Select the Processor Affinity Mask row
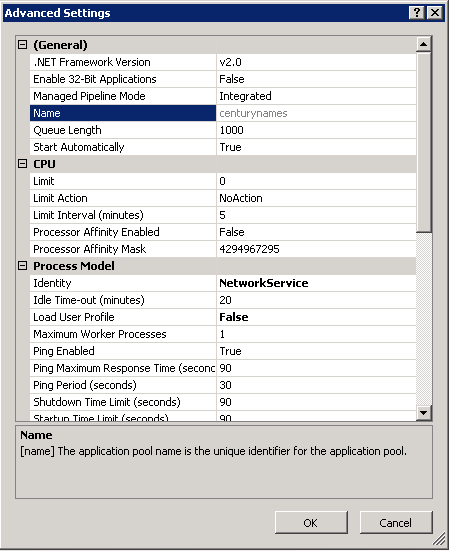This screenshot has width=449, height=551. click(x=223, y=249)
